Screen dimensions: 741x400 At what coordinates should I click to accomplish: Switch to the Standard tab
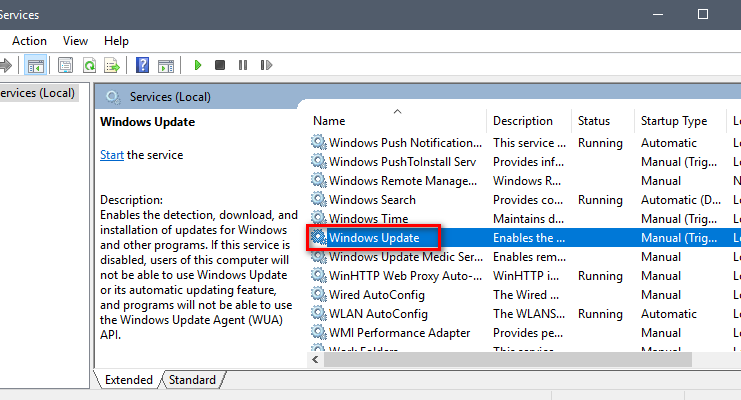click(192, 380)
